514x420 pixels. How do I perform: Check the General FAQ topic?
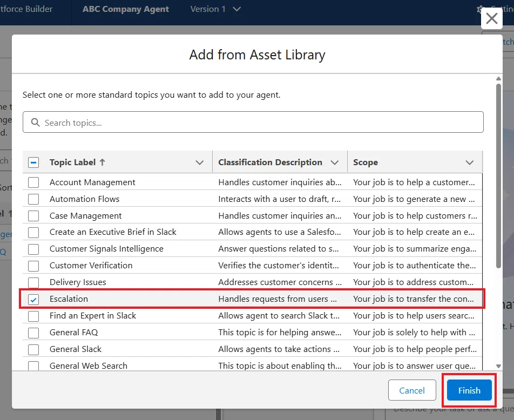33,333
